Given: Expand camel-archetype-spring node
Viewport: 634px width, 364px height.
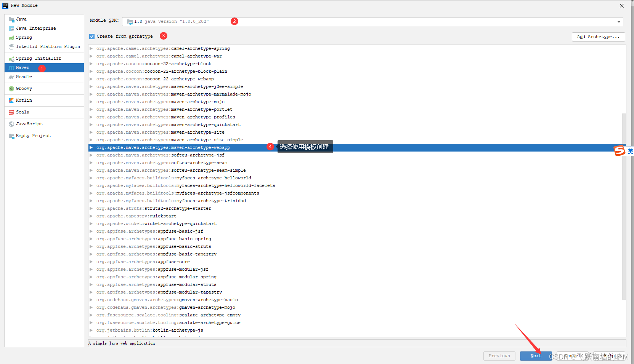Looking at the screenshot, I should pyautogui.click(x=91, y=48).
